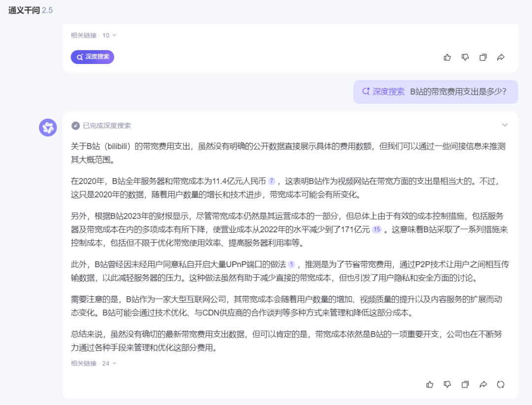Viewport: 532px width, 405px height.
Task: Copy the first answer text
Action: 483,57
